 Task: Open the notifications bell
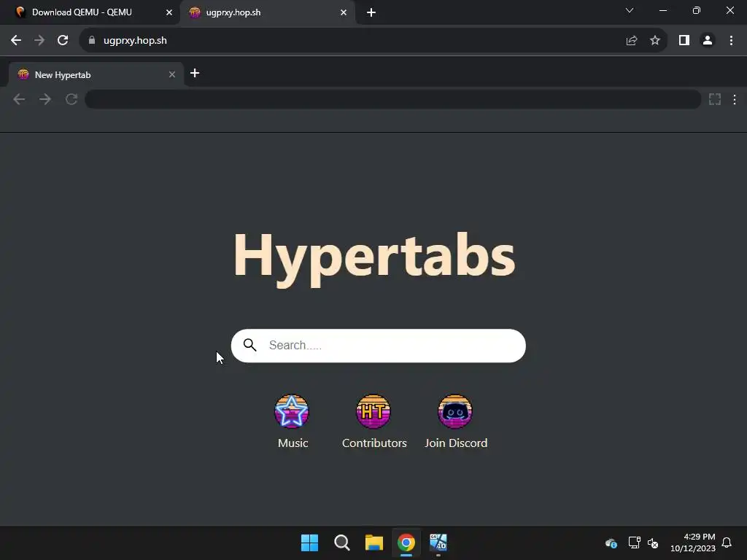pyautogui.click(x=727, y=542)
